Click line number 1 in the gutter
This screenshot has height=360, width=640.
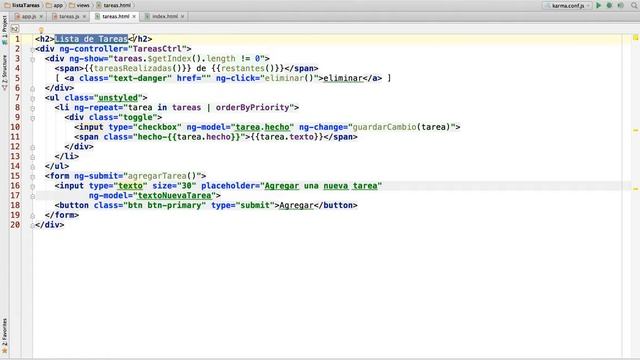(17, 39)
